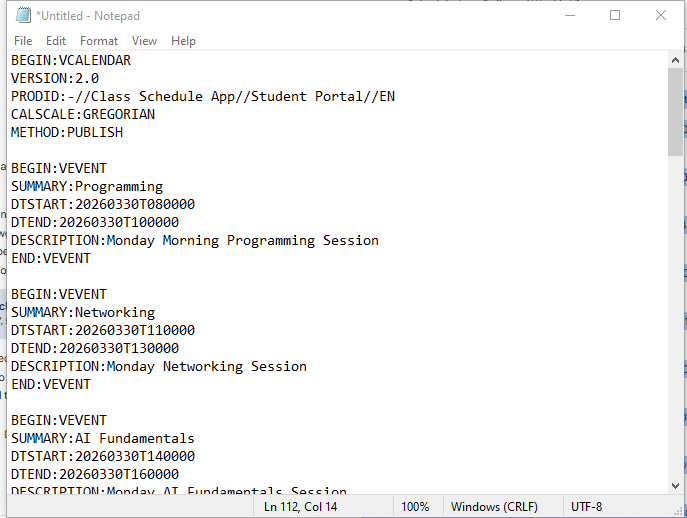Viewport: 687px width, 518px height.
Task: Click the 100% zoom level in status bar
Action: [x=415, y=507]
